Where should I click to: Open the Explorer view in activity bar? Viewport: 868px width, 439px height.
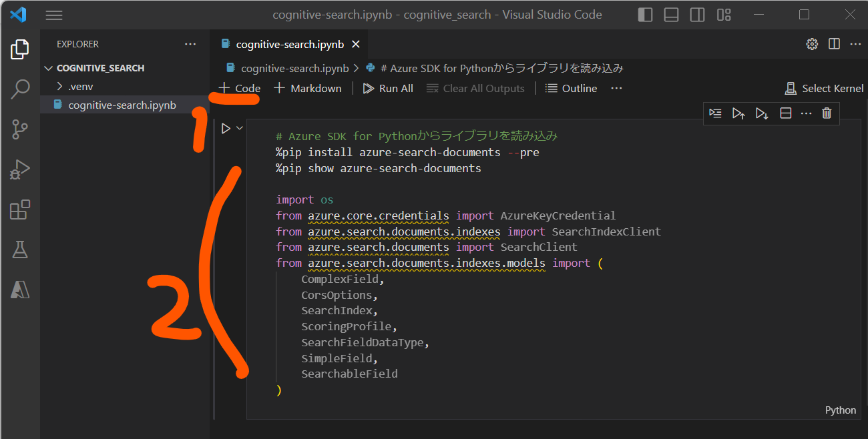[20, 49]
